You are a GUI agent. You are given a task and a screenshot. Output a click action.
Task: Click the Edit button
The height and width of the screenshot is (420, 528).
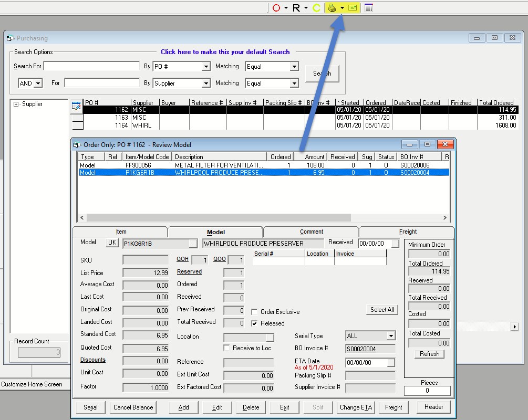click(x=217, y=407)
